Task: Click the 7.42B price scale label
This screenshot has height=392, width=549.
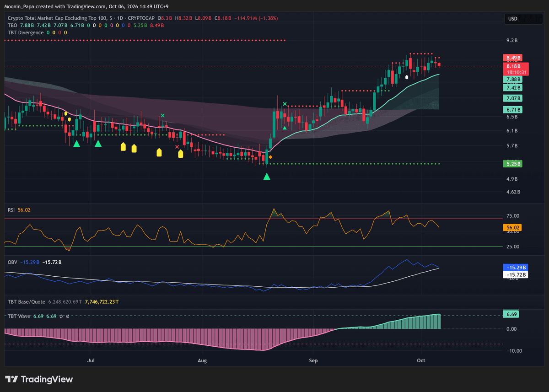Action: click(x=514, y=87)
